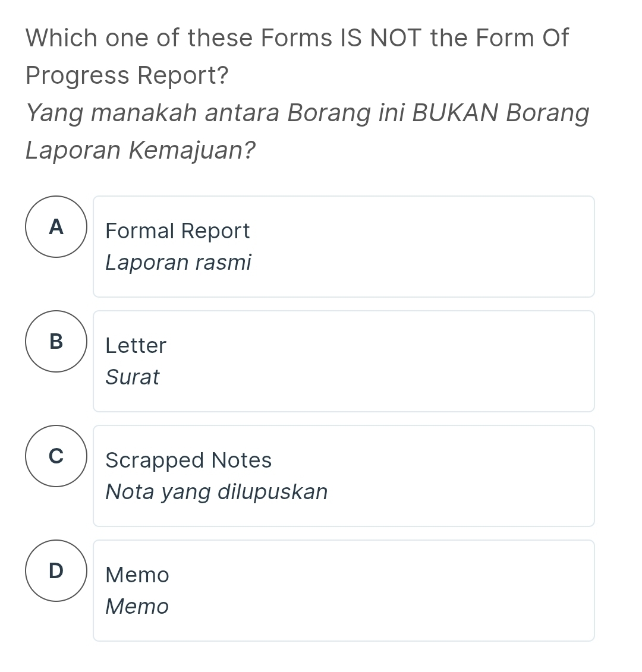642x672 pixels.
Task: Click the 'Letter' answer text
Action: [x=136, y=346]
